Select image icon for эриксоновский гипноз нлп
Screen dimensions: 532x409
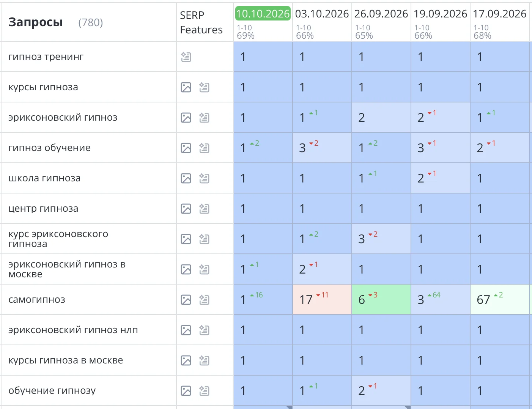[x=186, y=330]
